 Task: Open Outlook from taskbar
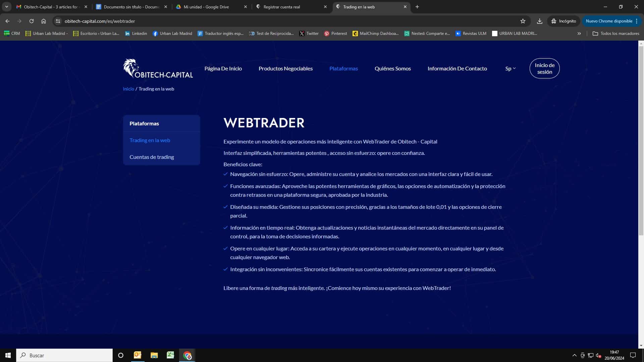click(138, 355)
